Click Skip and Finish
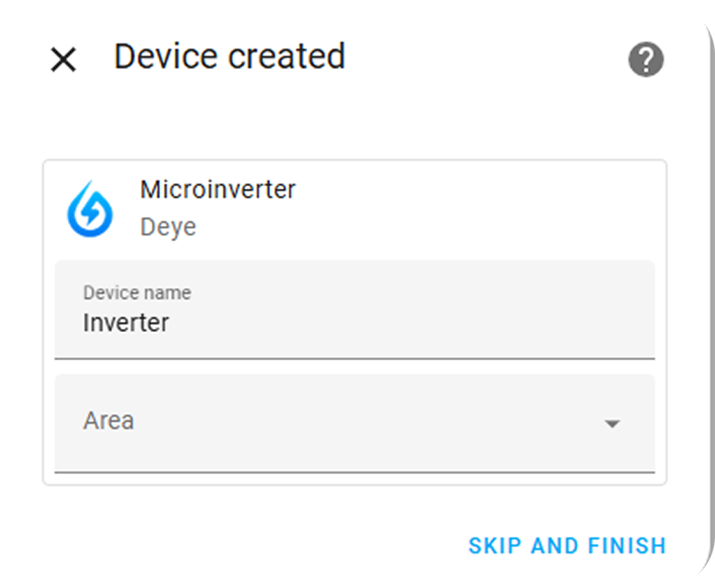This screenshot has height=588, width=715. [x=568, y=546]
